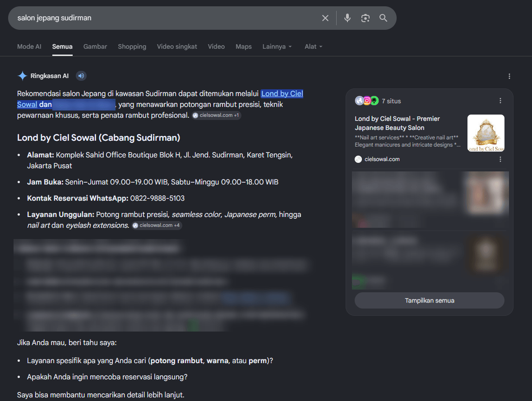The height and width of the screenshot is (401, 532).
Task: Click the Jam Buka hours line
Action: point(153,182)
